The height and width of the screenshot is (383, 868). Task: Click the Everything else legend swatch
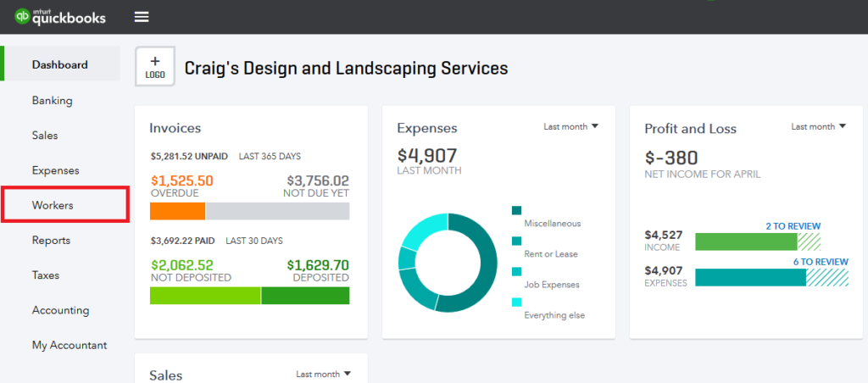[516, 303]
